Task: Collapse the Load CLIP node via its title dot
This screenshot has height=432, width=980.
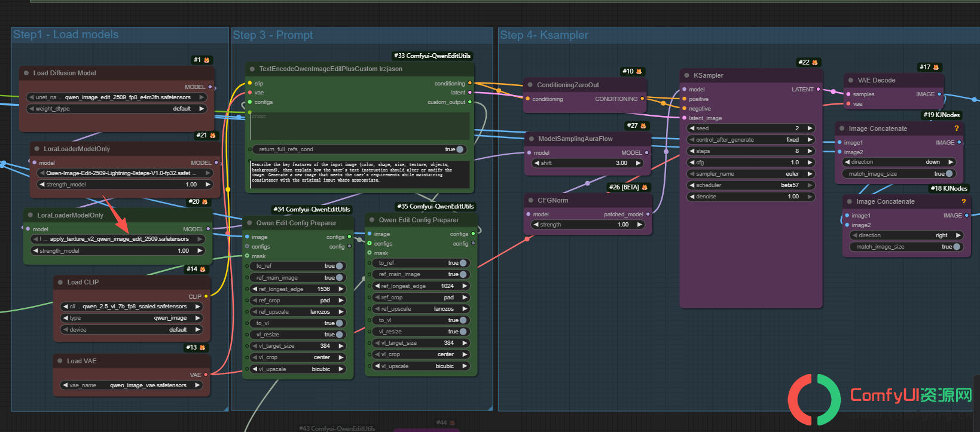Action: [60, 282]
